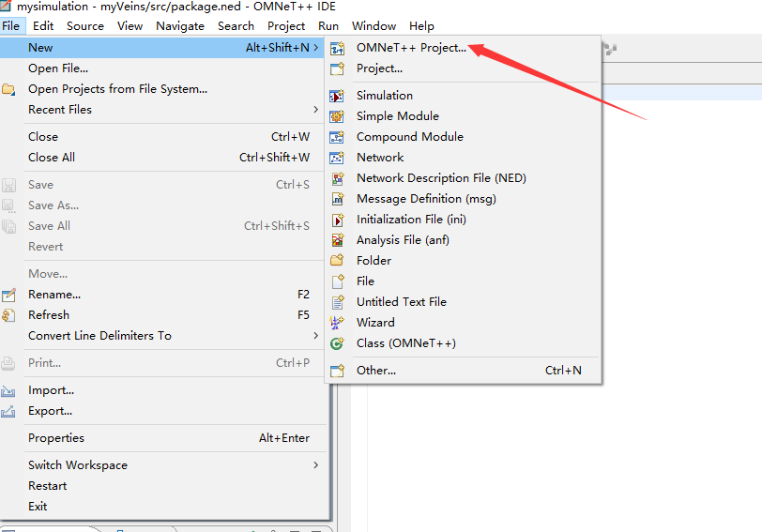
Task: Open the Project menu in menu bar
Action: pyautogui.click(x=285, y=26)
